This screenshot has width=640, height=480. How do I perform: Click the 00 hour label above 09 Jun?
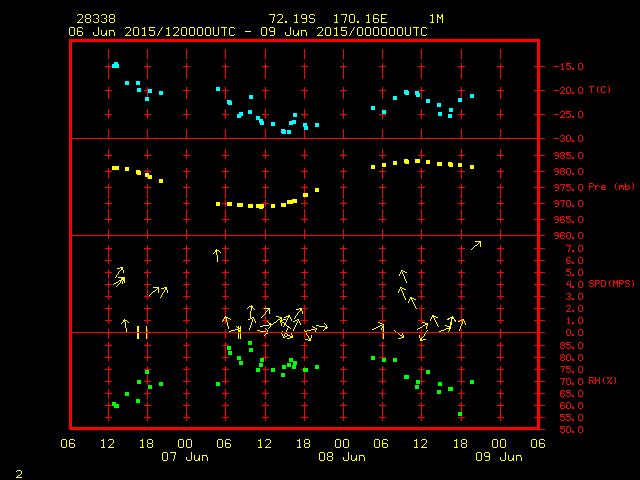(x=499, y=444)
